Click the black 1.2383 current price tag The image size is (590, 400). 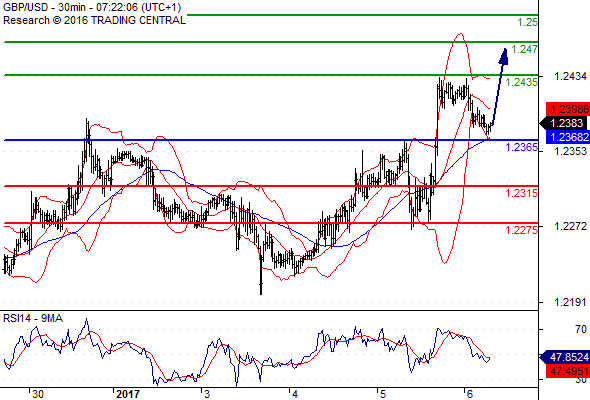(565, 123)
